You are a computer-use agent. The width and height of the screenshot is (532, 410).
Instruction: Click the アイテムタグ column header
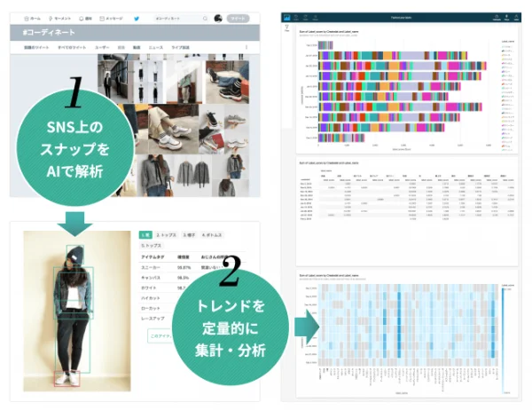(x=153, y=257)
